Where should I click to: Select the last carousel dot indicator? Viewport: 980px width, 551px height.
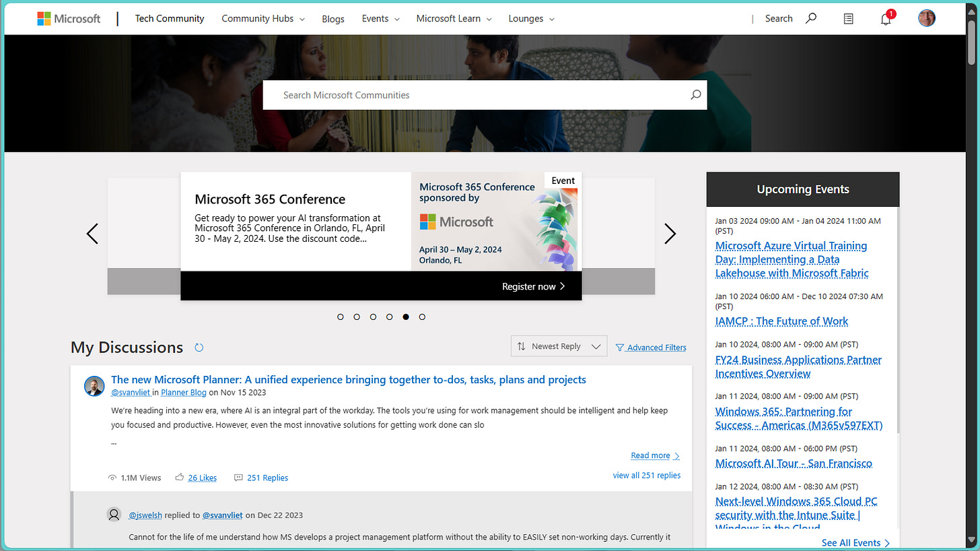[x=422, y=317]
